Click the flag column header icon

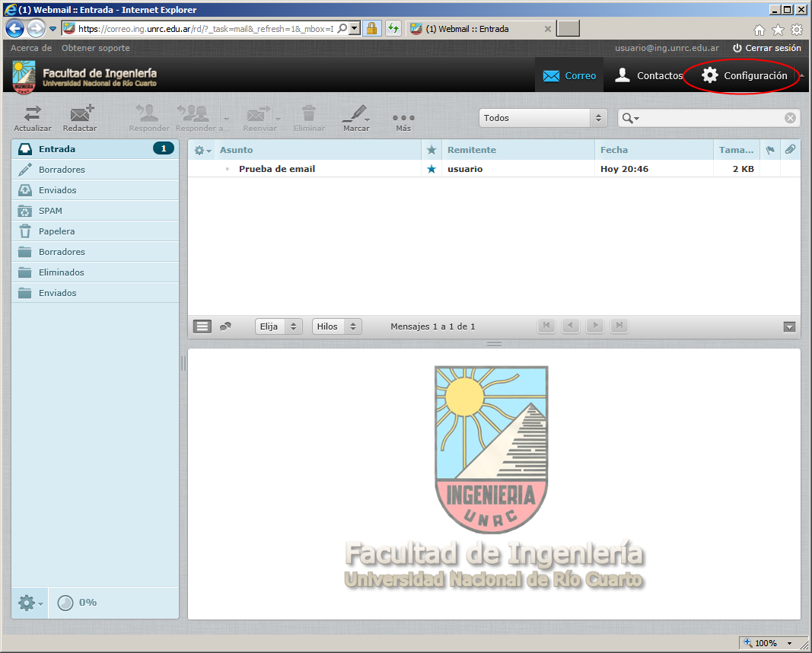770,150
